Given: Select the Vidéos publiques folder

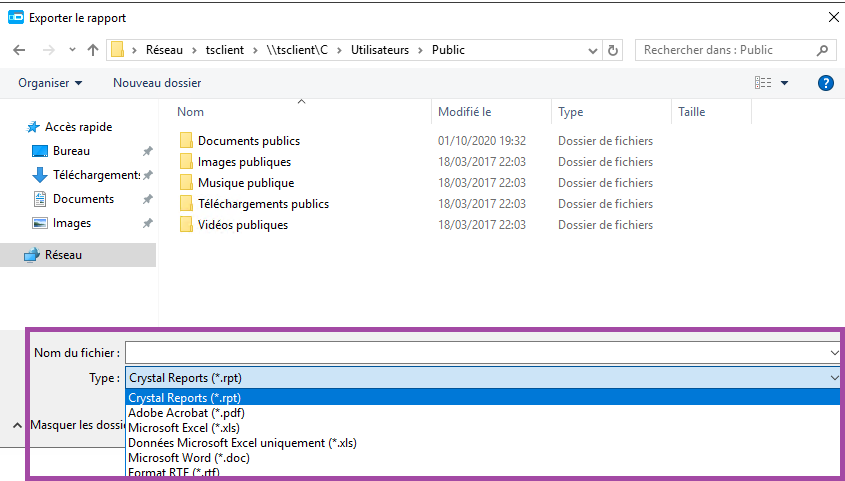Looking at the screenshot, I should click(243, 225).
